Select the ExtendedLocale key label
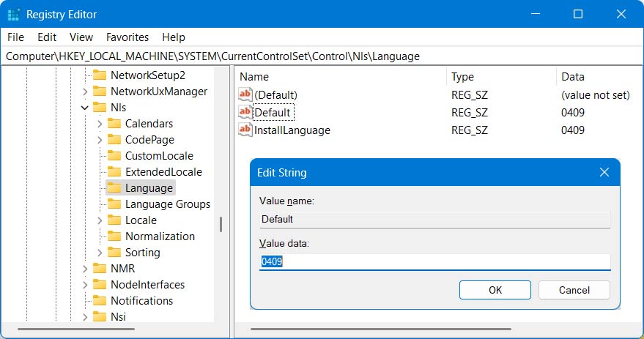 click(x=163, y=171)
